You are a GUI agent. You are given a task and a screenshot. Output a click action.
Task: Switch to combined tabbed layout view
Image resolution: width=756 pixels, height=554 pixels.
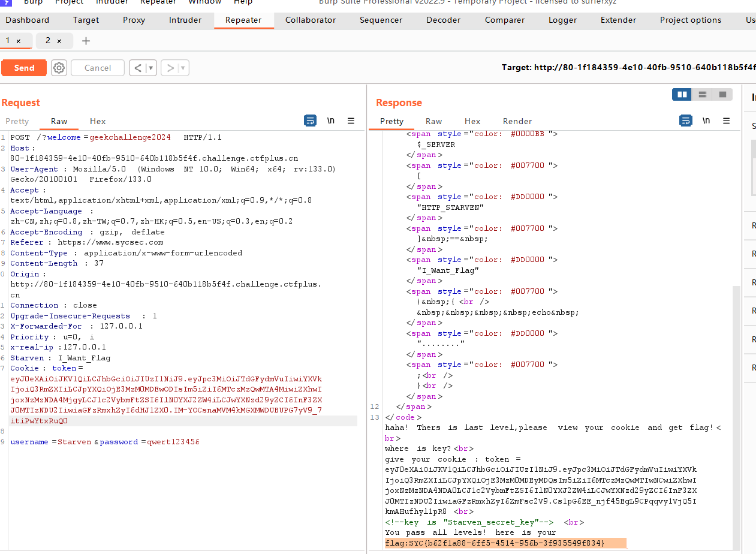[x=722, y=95]
